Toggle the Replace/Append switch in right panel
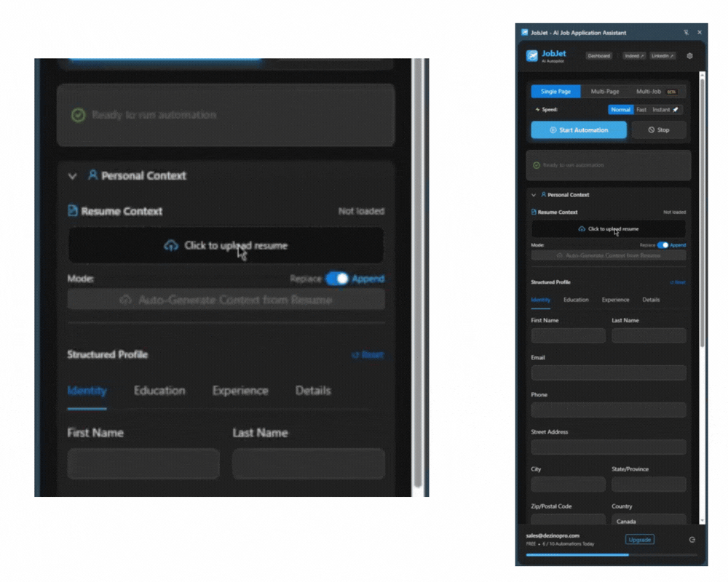The height and width of the screenshot is (582, 728). click(662, 245)
